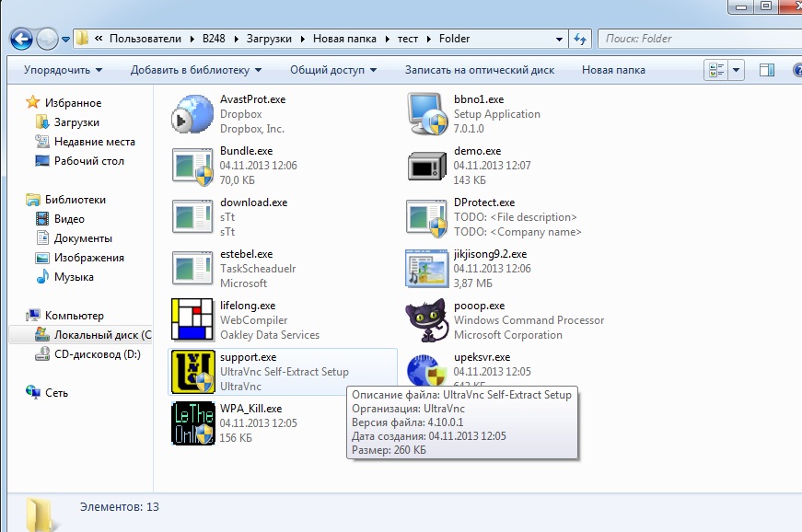Screen dimensions: 802x532
Task: Click the Новая папка button
Action: [613, 70]
